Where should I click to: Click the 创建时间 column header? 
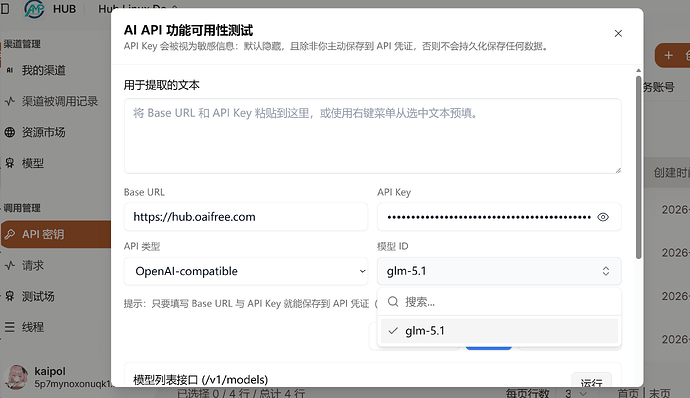click(x=672, y=173)
